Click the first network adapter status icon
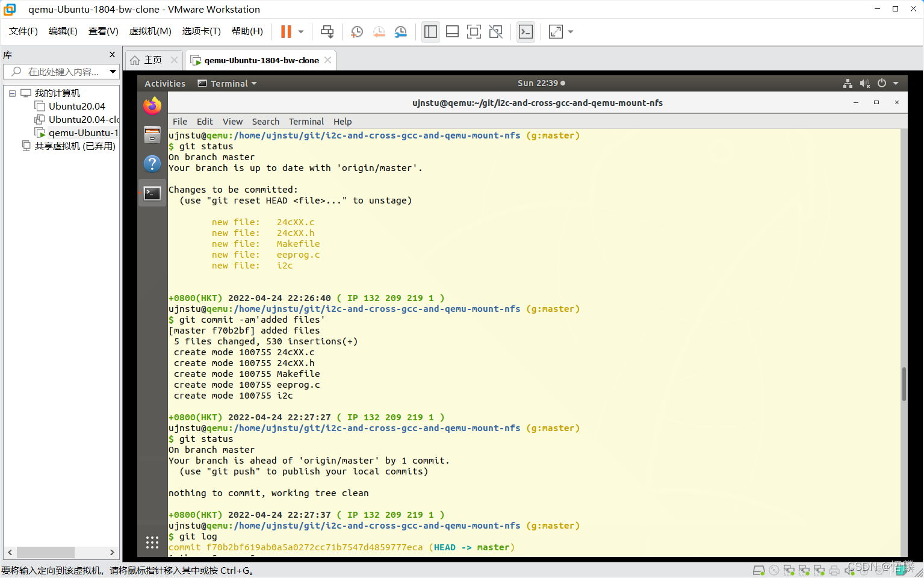This screenshot has width=924, height=578. tap(789, 570)
